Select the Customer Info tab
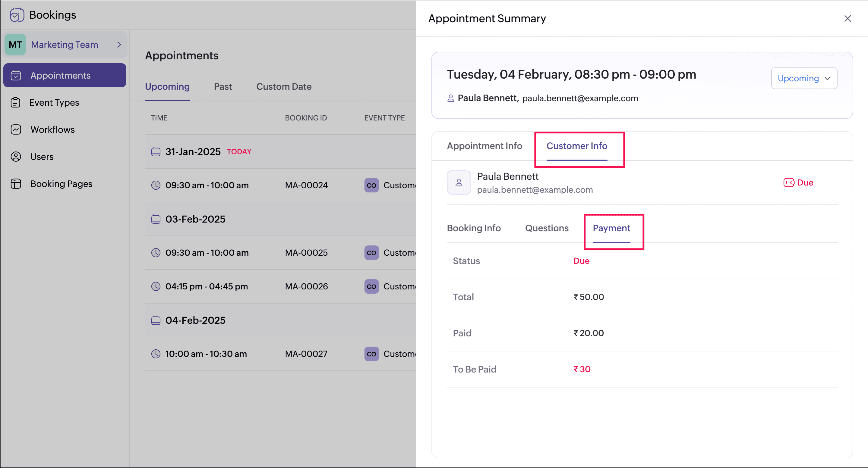The width and height of the screenshot is (868, 468). point(576,146)
